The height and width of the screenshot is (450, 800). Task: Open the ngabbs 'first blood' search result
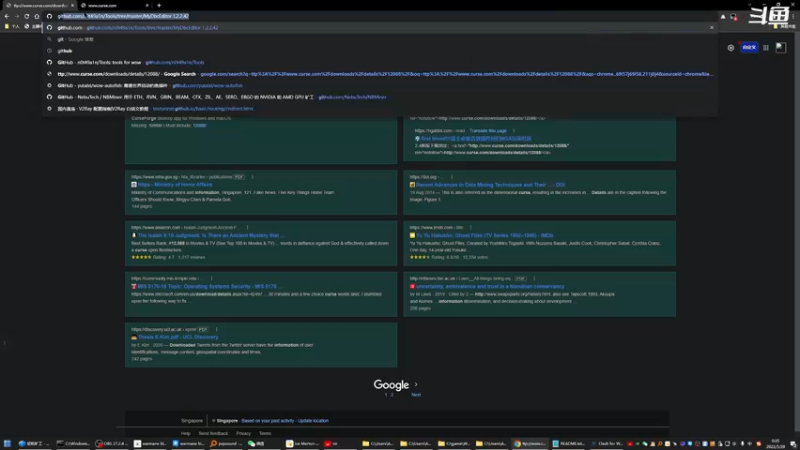(x=476, y=139)
